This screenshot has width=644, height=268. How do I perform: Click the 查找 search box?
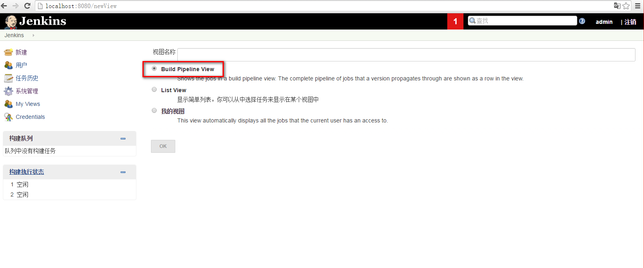[x=523, y=21]
